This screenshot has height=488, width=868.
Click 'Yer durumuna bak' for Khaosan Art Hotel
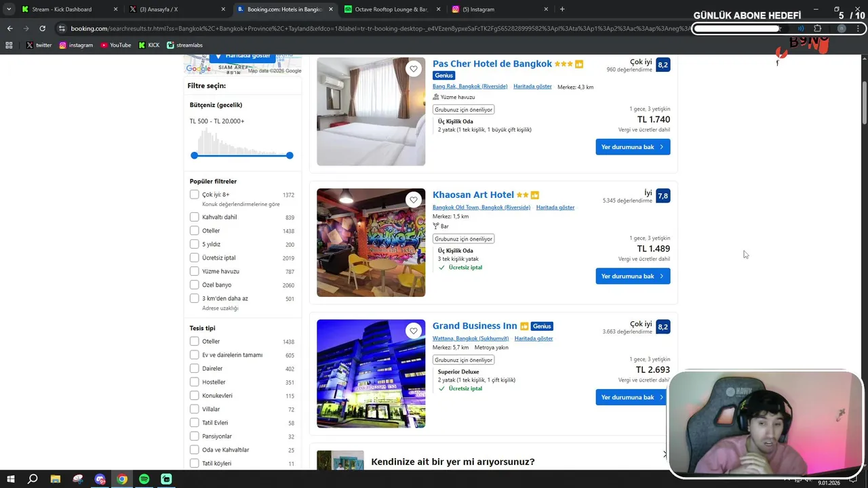pos(633,276)
